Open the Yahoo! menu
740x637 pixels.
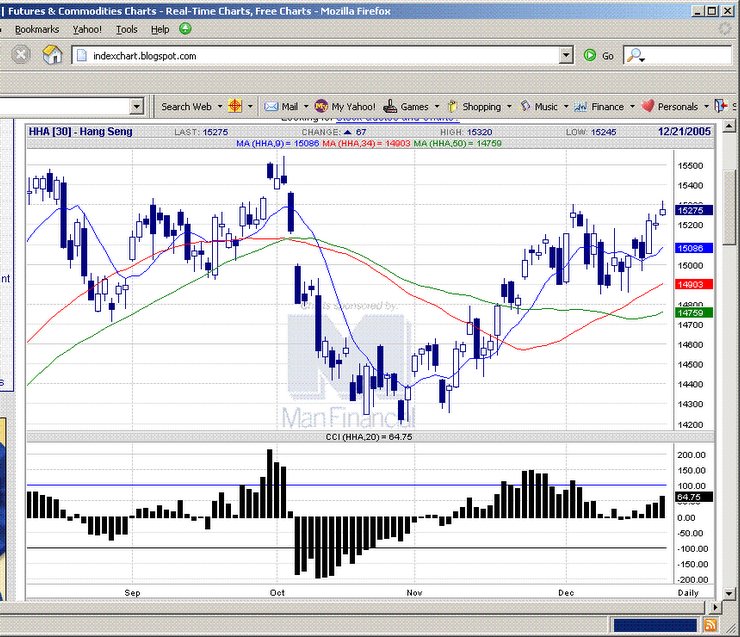tap(87, 29)
